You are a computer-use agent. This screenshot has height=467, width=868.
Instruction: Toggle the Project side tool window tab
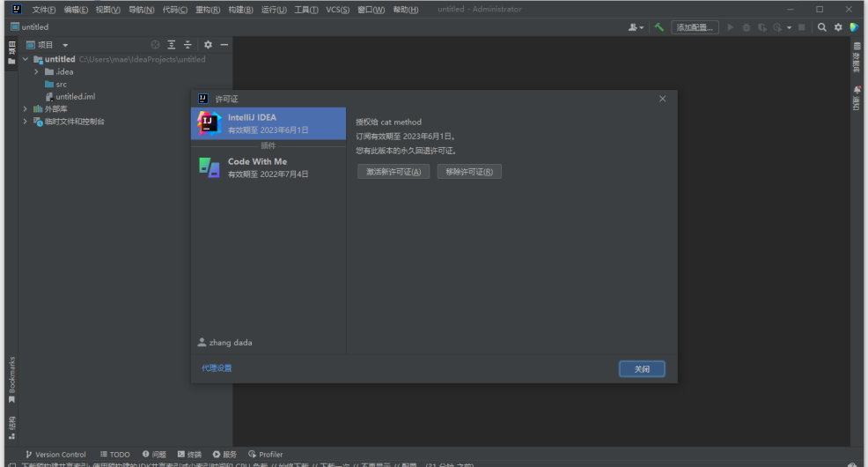pos(11,53)
